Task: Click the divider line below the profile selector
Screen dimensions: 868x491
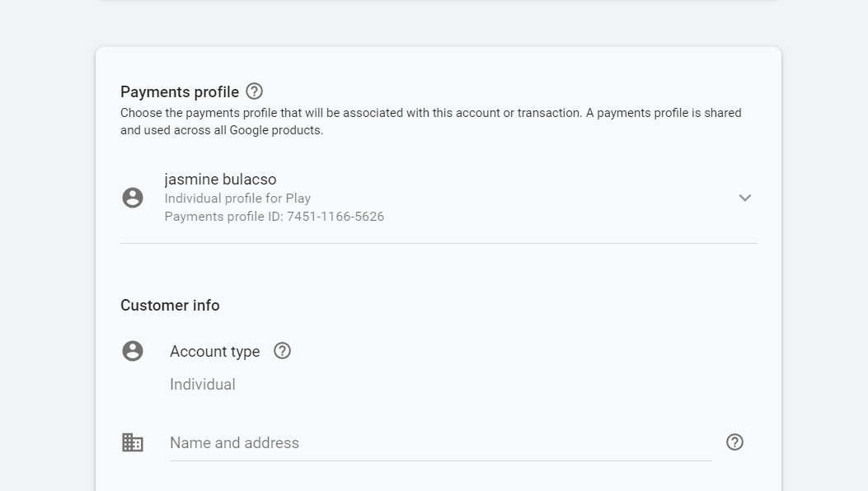Action: coord(439,243)
